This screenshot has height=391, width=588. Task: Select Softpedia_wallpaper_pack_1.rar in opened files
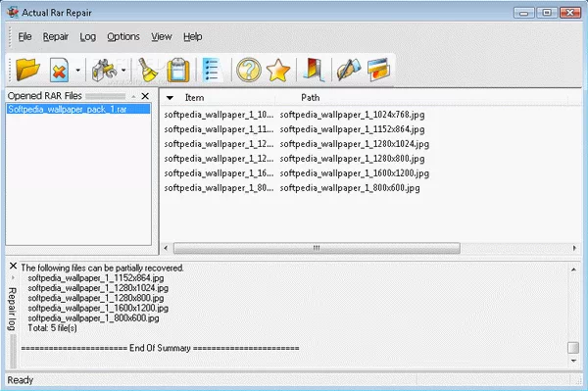coord(78,109)
